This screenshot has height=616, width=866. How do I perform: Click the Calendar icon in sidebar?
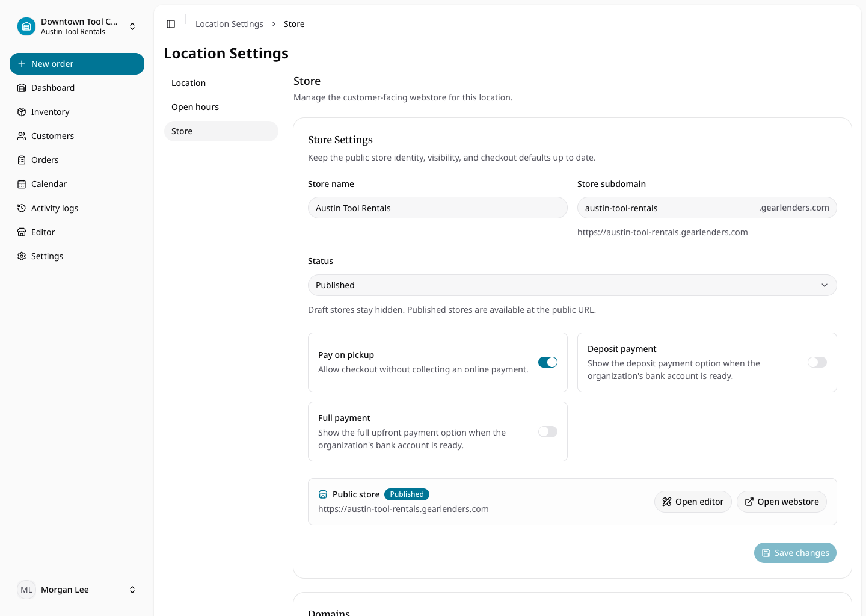pos(22,184)
